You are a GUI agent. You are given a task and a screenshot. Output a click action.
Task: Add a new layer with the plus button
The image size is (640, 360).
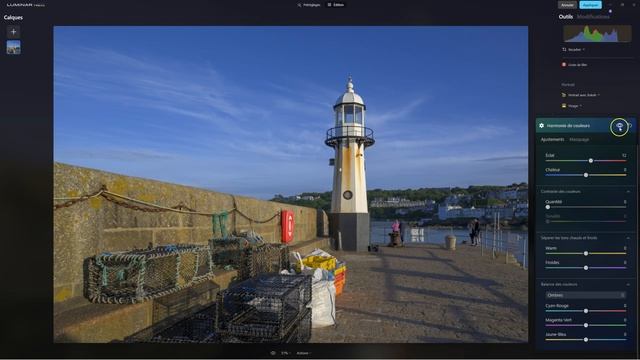[x=13, y=31]
